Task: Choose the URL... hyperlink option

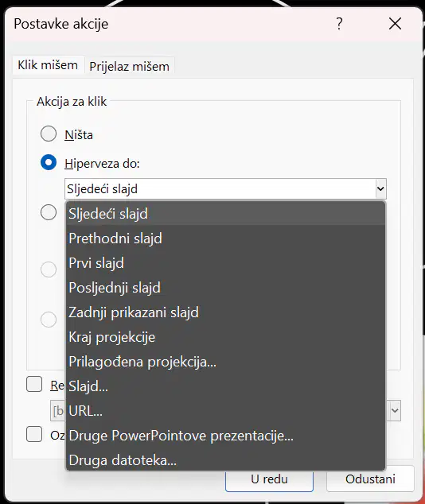Action: 225,411
